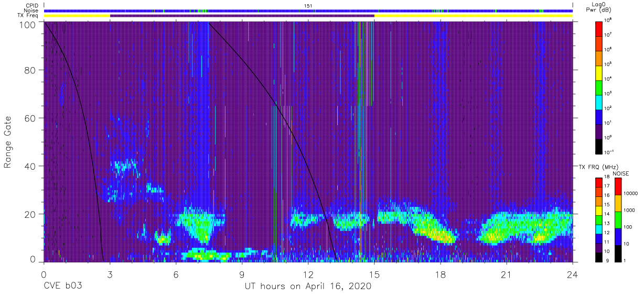Click the CPID label at top left

click(x=33, y=6)
